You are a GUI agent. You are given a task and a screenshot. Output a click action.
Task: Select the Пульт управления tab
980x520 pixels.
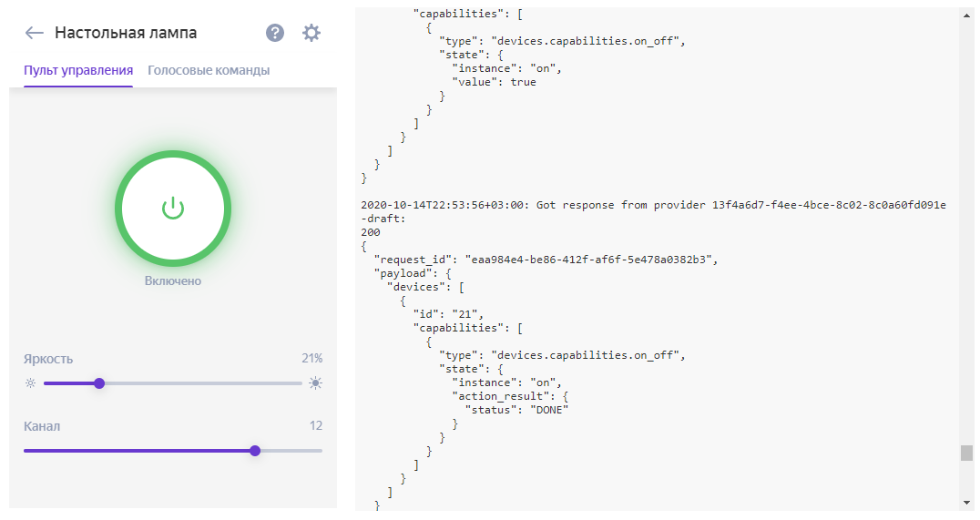[x=78, y=71]
